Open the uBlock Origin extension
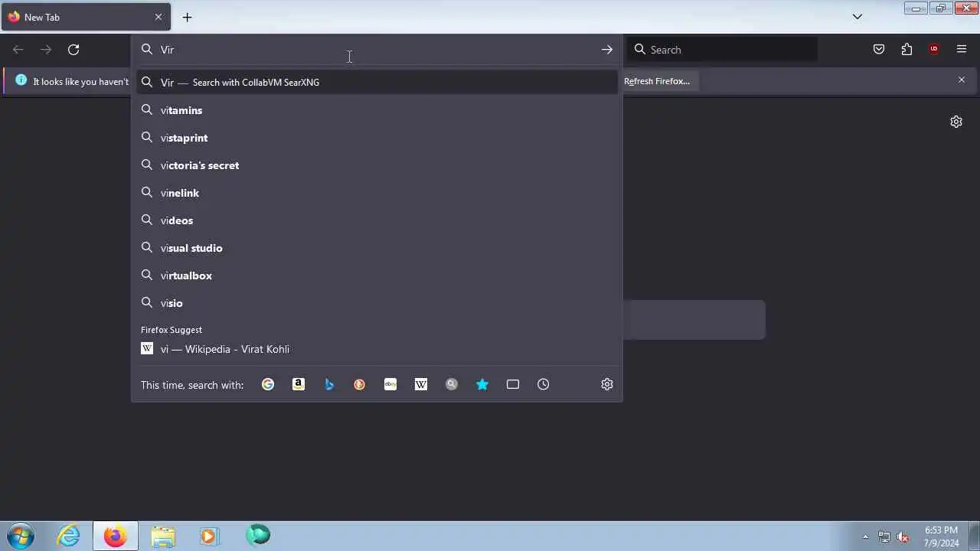980x551 pixels. (933, 50)
